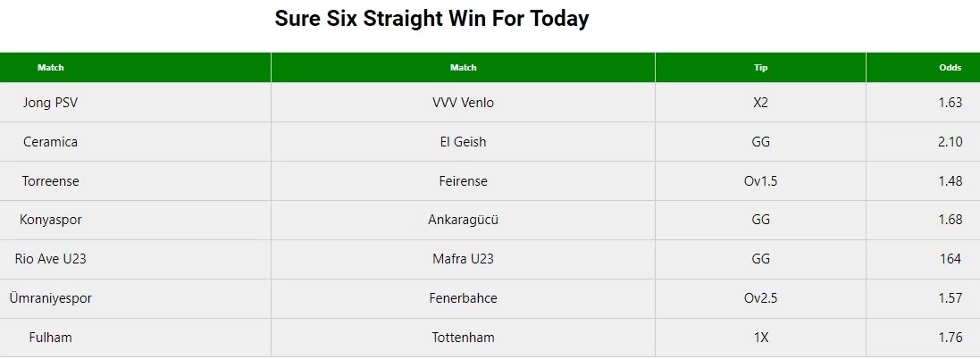Click the El Geish cell
This screenshot has height=359, width=980.
coord(463,142)
